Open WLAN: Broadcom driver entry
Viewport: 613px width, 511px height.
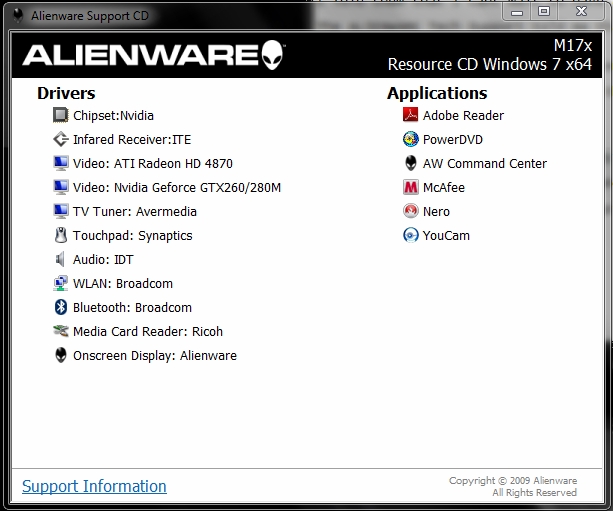[x=123, y=283]
